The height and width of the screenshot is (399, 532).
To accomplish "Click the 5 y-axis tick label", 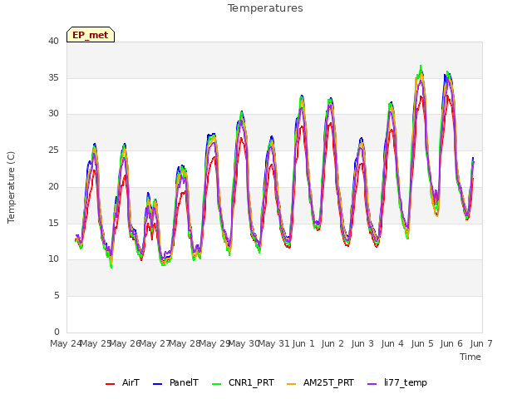I will point(57,296).
